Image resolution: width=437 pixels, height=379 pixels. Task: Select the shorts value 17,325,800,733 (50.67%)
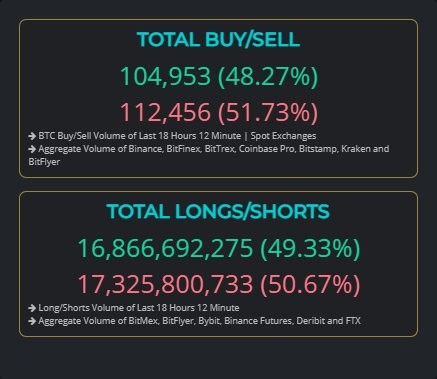tap(219, 284)
